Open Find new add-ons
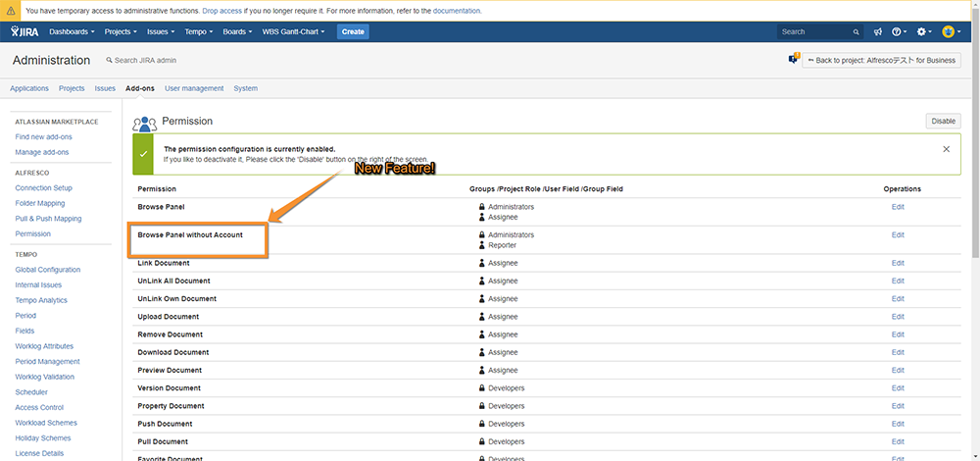 click(44, 136)
